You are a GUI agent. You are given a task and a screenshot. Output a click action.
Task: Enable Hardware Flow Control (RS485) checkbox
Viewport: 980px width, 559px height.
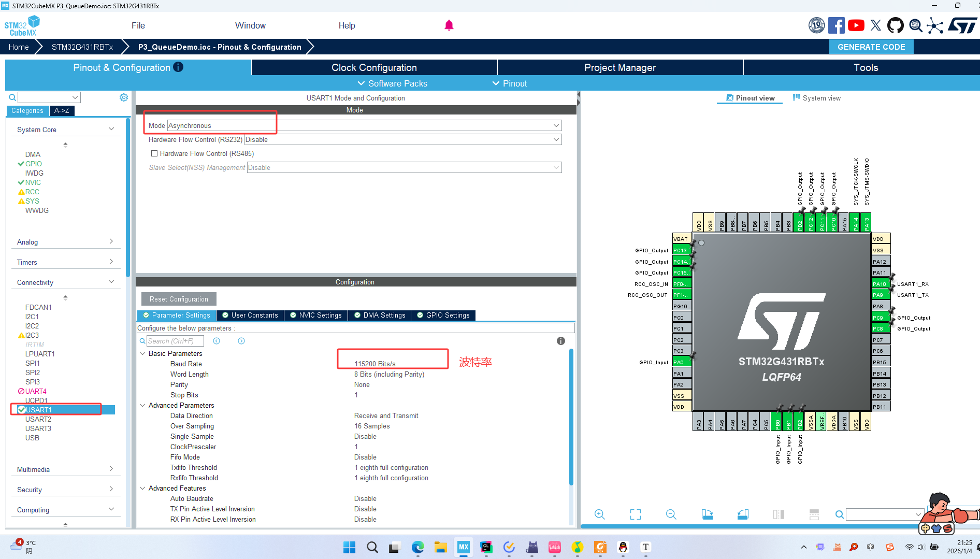(154, 153)
